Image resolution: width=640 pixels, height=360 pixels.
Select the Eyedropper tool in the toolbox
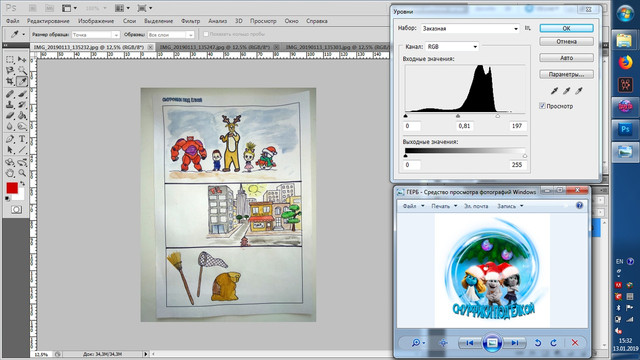22,81
